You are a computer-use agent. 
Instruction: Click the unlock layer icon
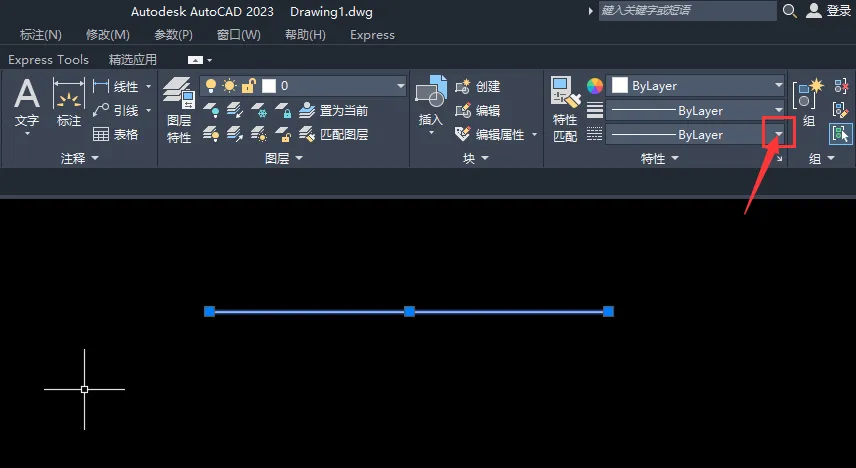click(283, 134)
